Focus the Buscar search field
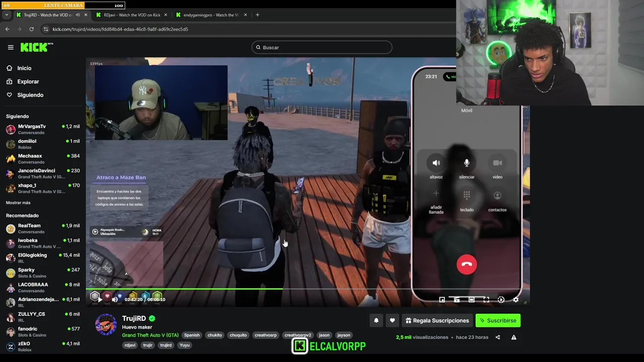The image size is (644, 362). pyautogui.click(x=322, y=47)
